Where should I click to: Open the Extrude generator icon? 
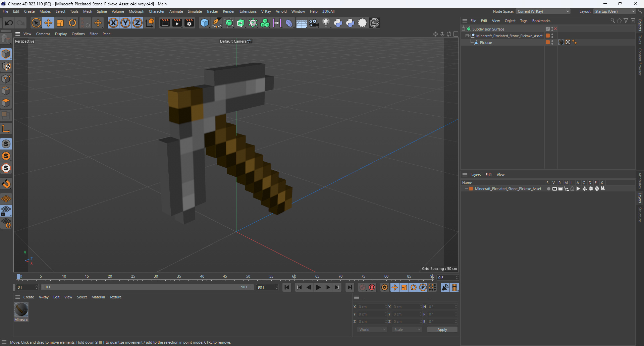pyautogui.click(x=241, y=23)
